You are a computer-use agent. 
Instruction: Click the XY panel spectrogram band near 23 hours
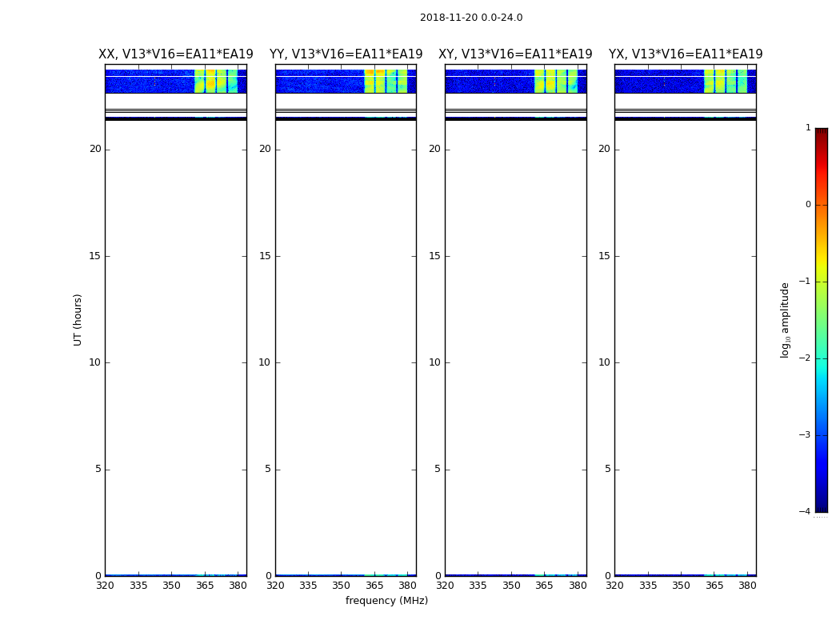pos(516,82)
